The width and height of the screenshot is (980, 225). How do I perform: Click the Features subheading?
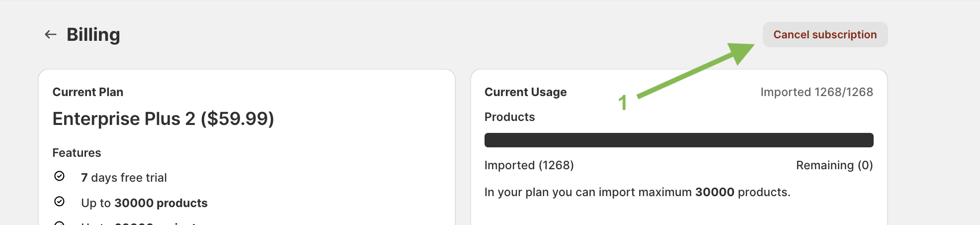click(x=77, y=153)
